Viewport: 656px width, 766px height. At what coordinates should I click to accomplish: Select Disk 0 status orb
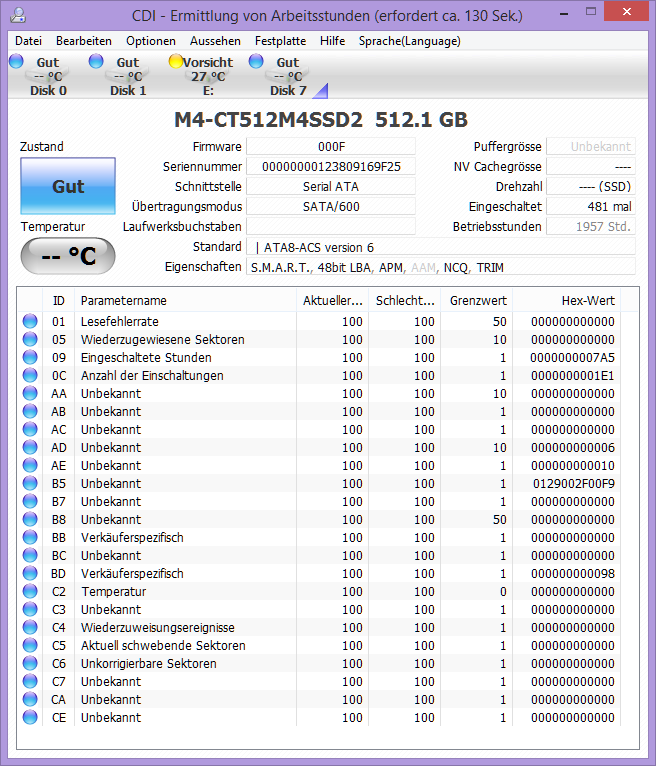(16, 61)
